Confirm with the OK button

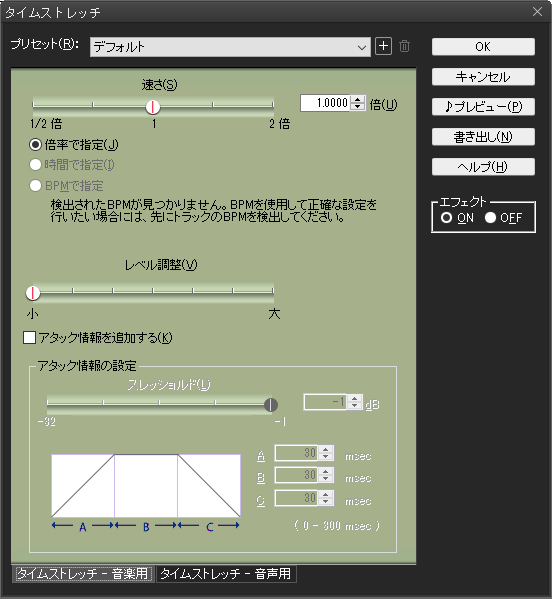pyautogui.click(x=483, y=47)
